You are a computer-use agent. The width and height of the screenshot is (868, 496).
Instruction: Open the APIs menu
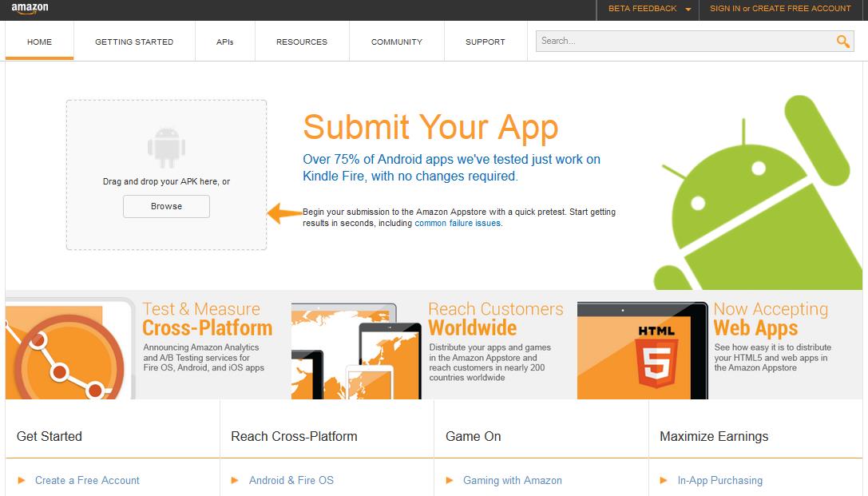[224, 42]
